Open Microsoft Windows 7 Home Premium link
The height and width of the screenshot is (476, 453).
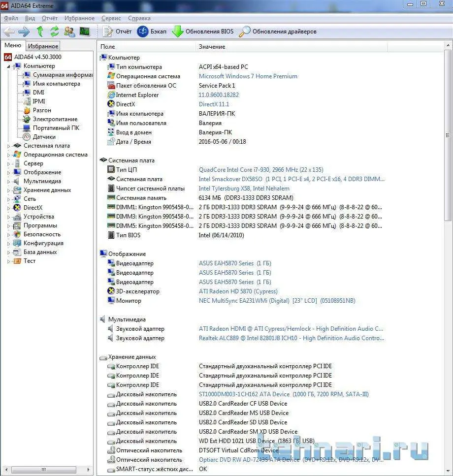pos(248,76)
